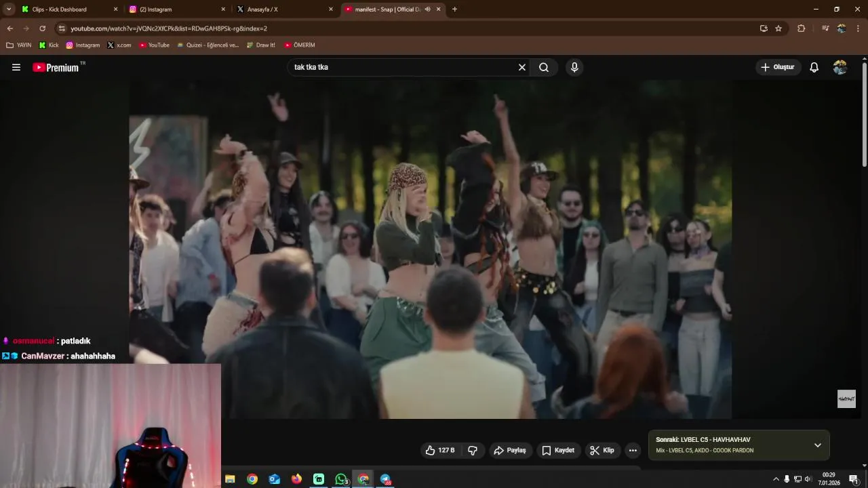Open File Explorer from the taskbar
Viewport: 868px width, 488px height.
coord(230,479)
